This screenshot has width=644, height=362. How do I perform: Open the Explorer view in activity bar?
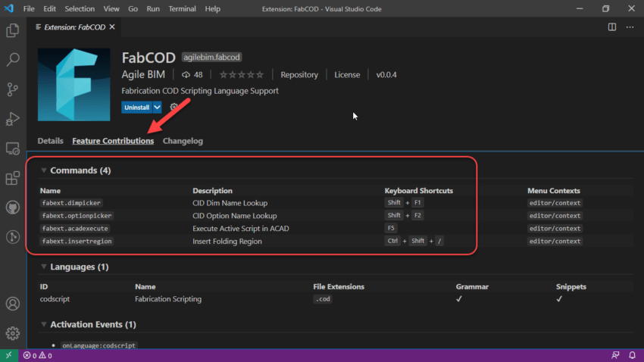13,30
